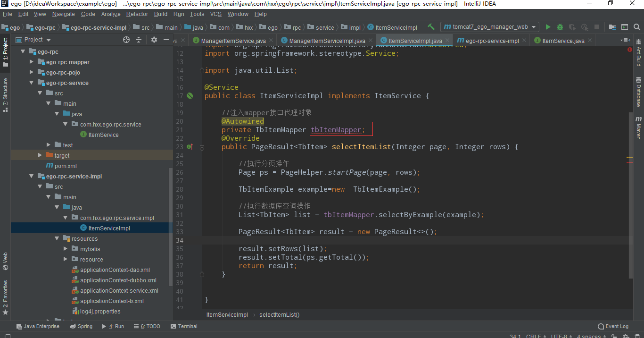Screen dimensions: 644x338
Task: Open the Database side panel
Action: [639, 92]
